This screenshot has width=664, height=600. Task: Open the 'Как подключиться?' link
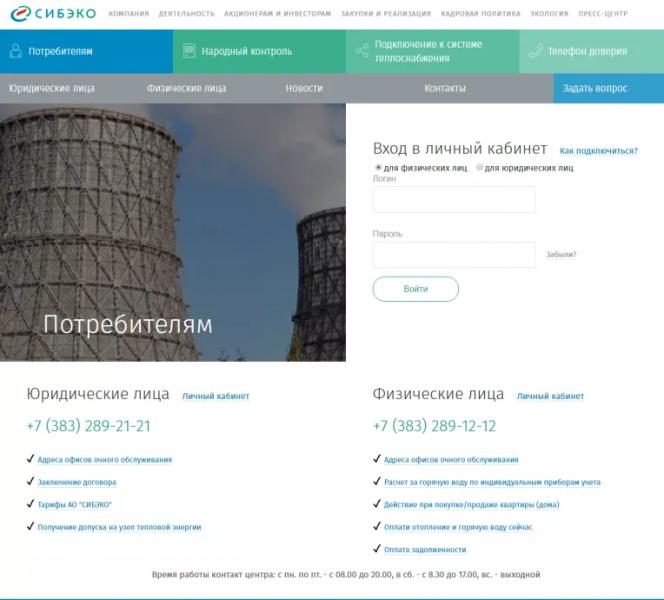[598, 151]
